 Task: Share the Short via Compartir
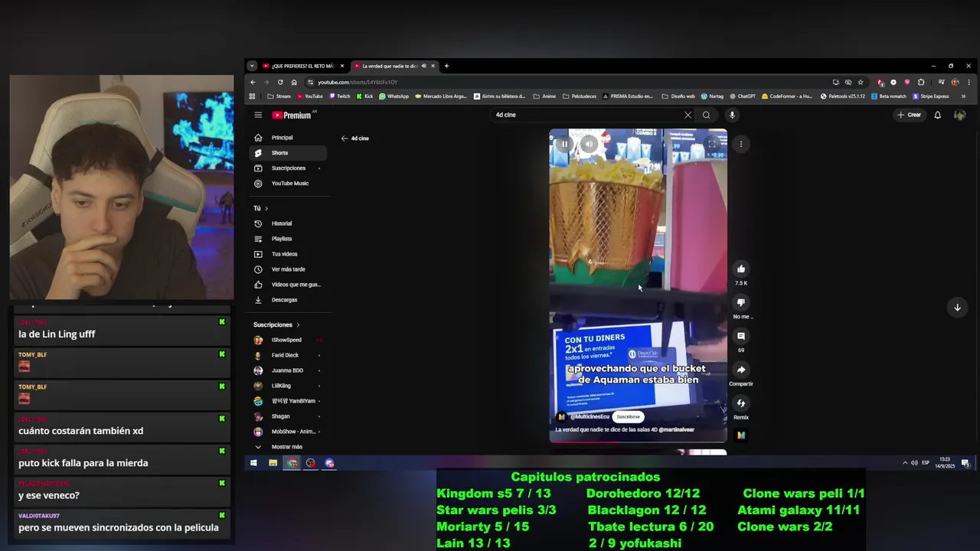pos(740,370)
